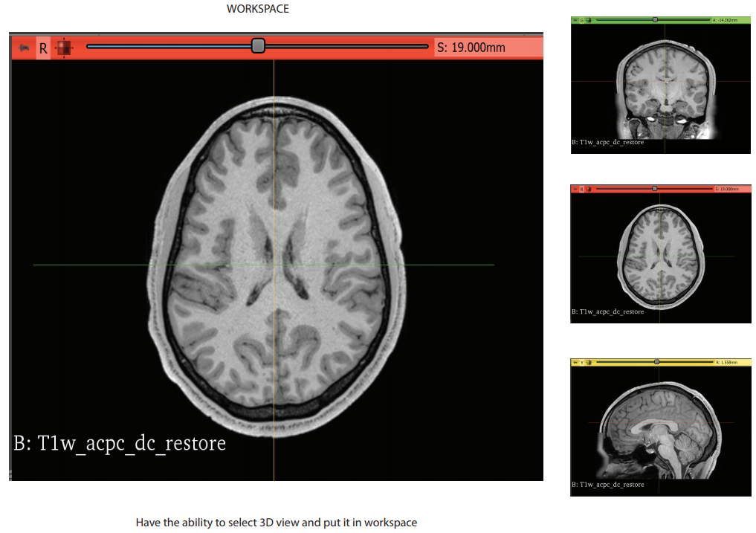Viewport: 756px width, 533px height.
Task: Click the T1w_acpc_dc_restore label on the main view
Action: 119,443
